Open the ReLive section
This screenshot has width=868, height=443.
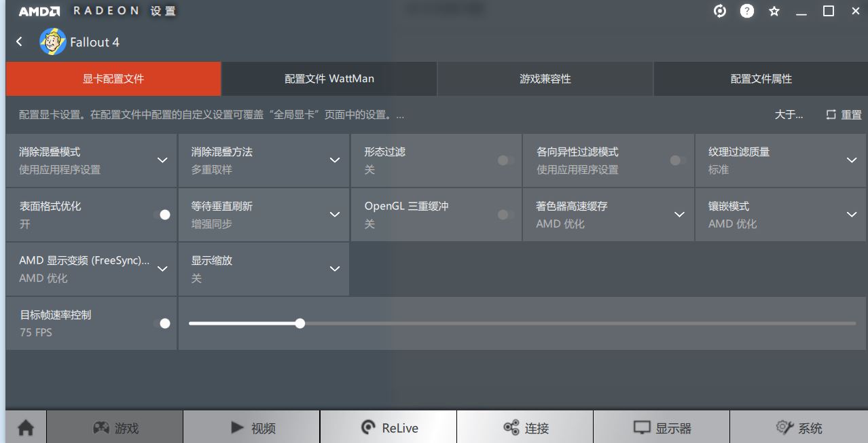coord(388,427)
